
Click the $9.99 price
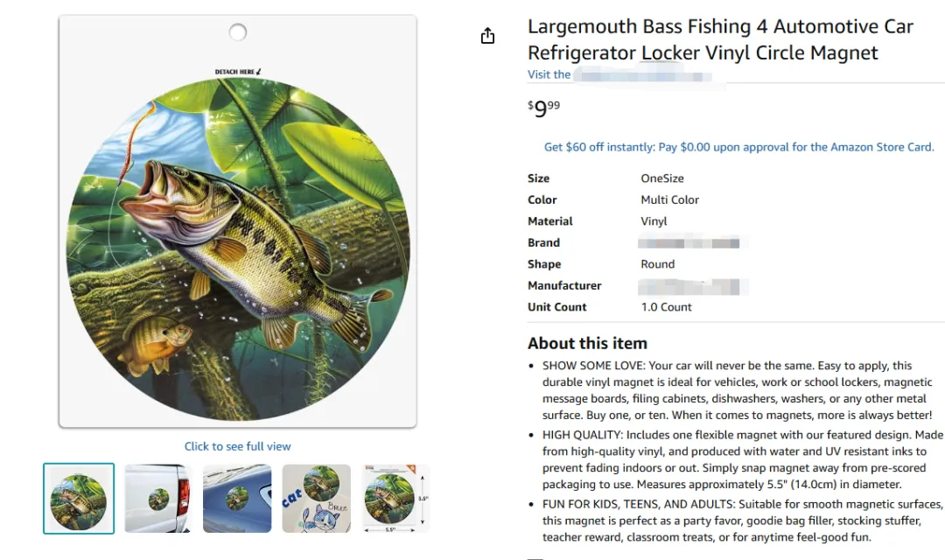click(x=543, y=109)
